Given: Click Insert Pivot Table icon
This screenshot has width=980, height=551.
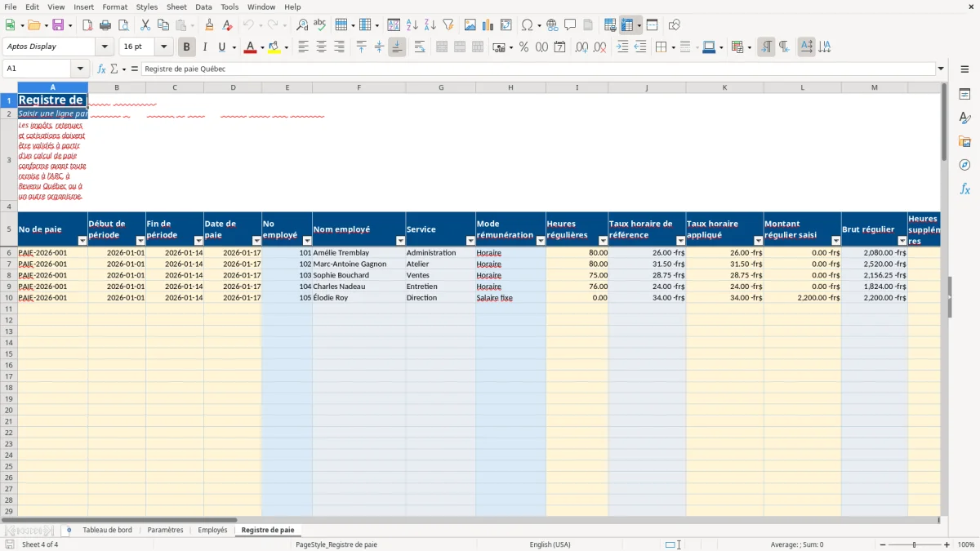Looking at the screenshot, I should click(x=506, y=25).
